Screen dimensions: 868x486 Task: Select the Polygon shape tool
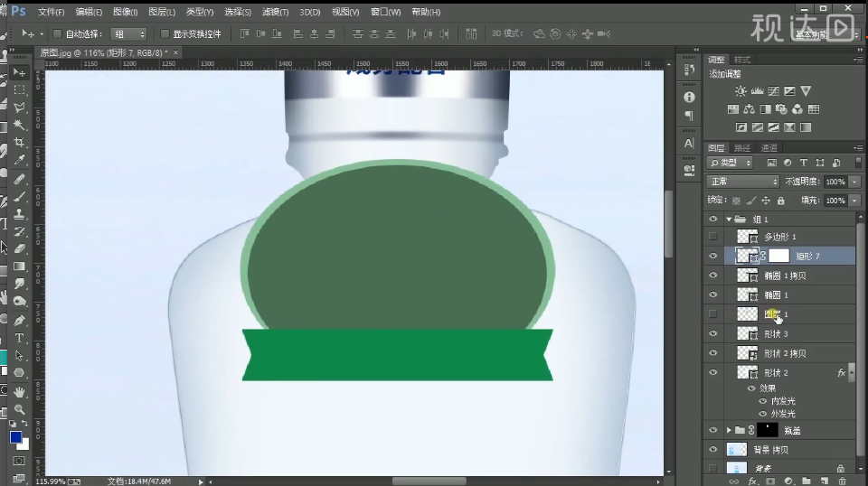pyautogui.click(x=19, y=373)
